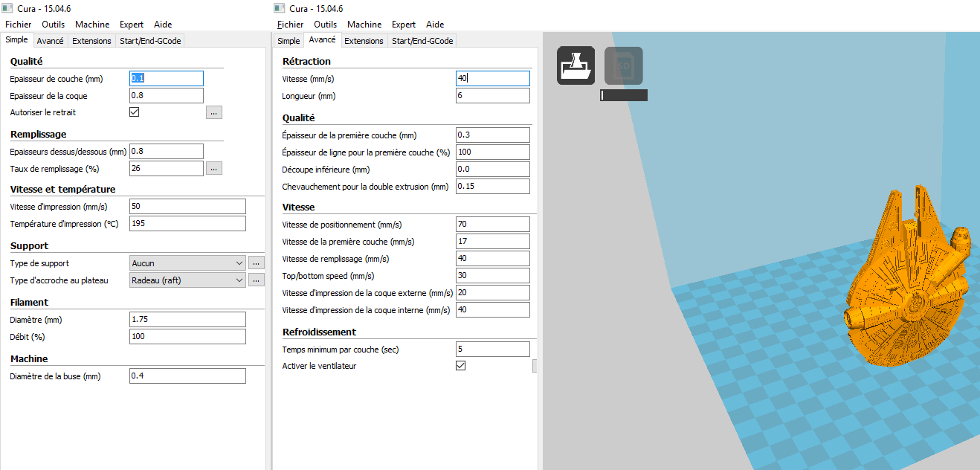This screenshot has width=980, height=470.
Task: Open Fichier menu in left window
Action: point(19,25)
